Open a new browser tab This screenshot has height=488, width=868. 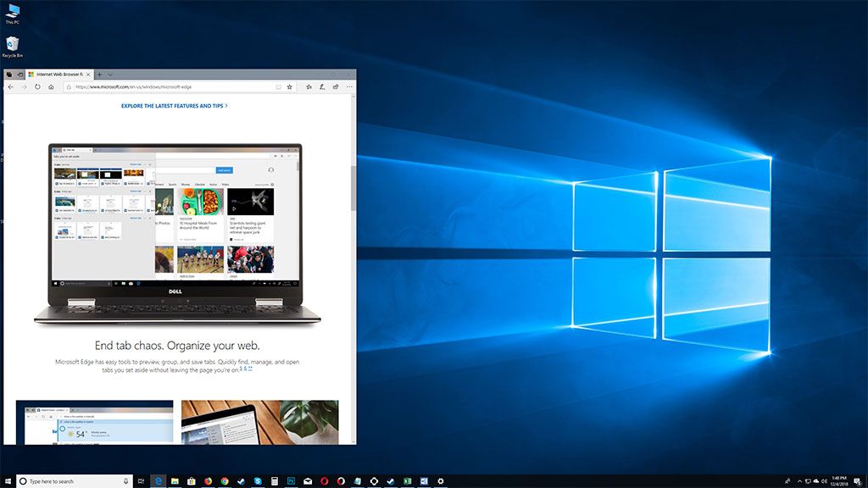pos(100,74)
